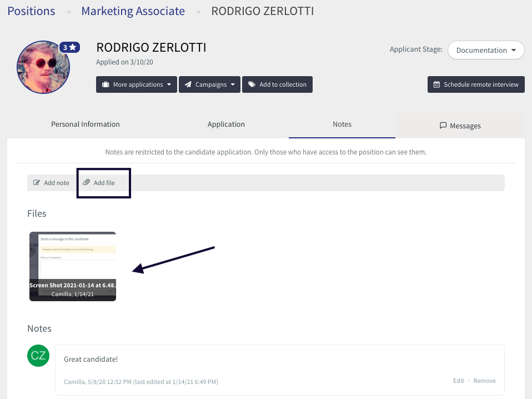Click the pencil icon beside Add note
The height and width of the screenshot is (399, 532).
37,183
